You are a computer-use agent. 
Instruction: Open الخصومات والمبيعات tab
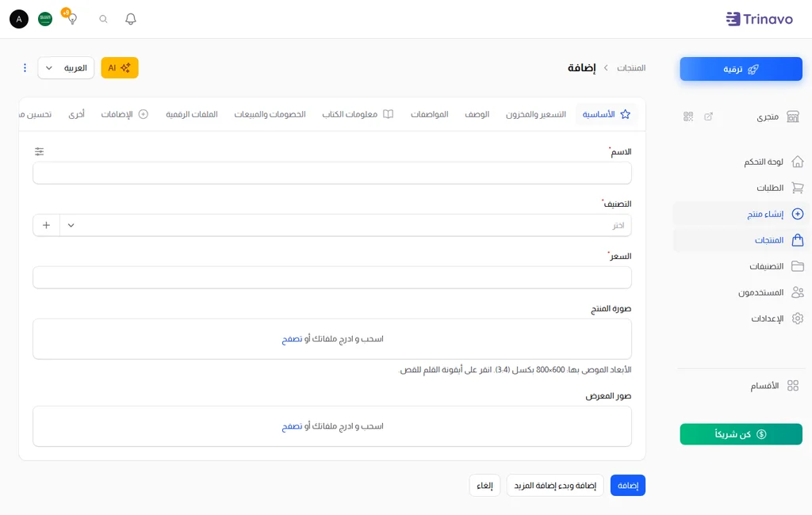(270, 114)
